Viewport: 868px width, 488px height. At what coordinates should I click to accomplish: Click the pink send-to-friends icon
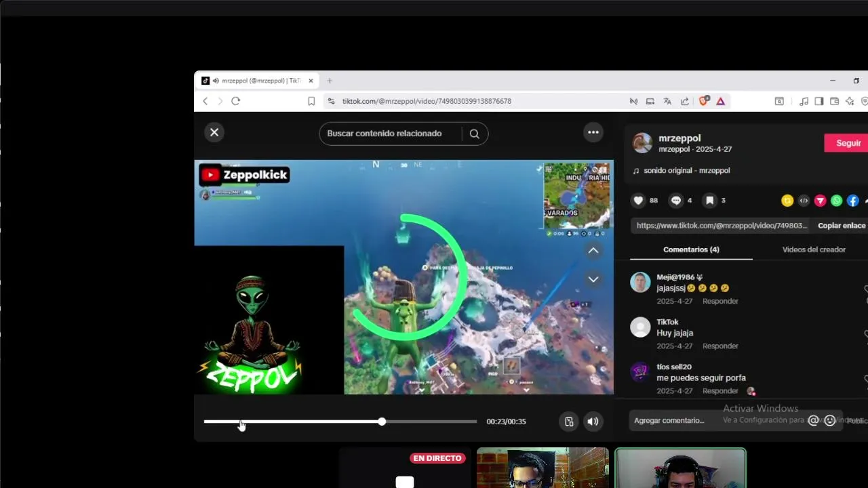pos(821,201)
